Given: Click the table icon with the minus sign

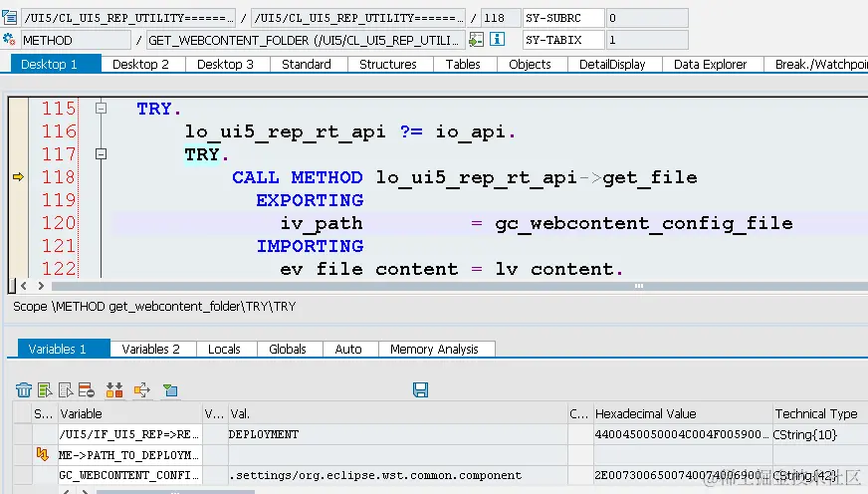Looking at the screenshot, I should click(x=87, y=390).
